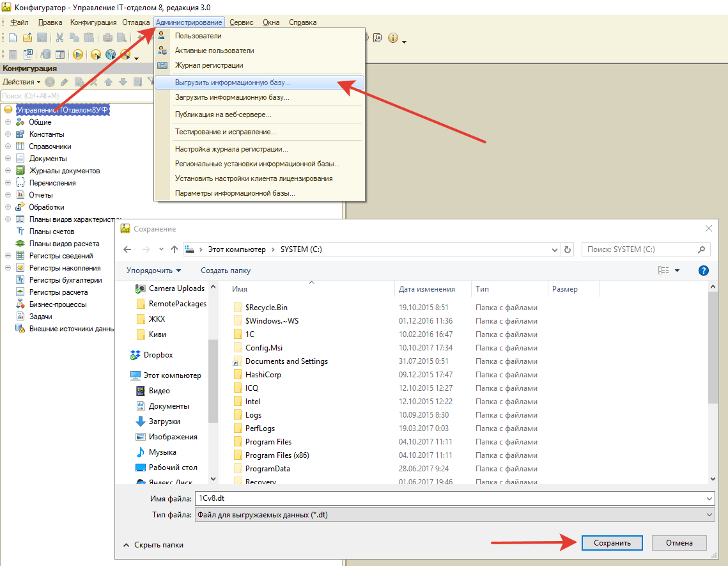Viewport: 728px width, 566px height.
Task: Open the Упорядочить dropdown menu
Action: point(153,271)
